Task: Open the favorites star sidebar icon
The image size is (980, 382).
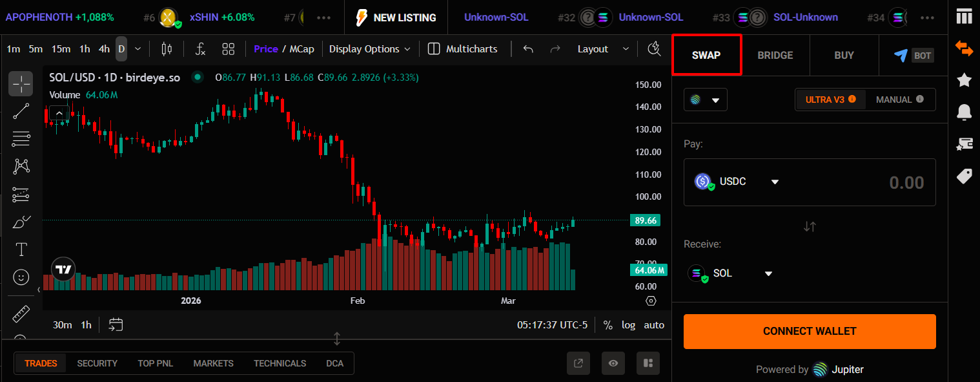Action: click(964, 80)
